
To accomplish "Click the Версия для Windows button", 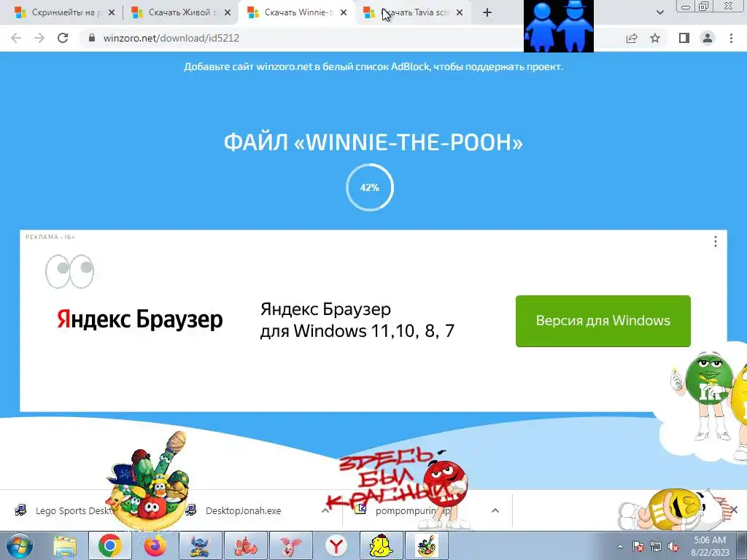I will point(603,321).
